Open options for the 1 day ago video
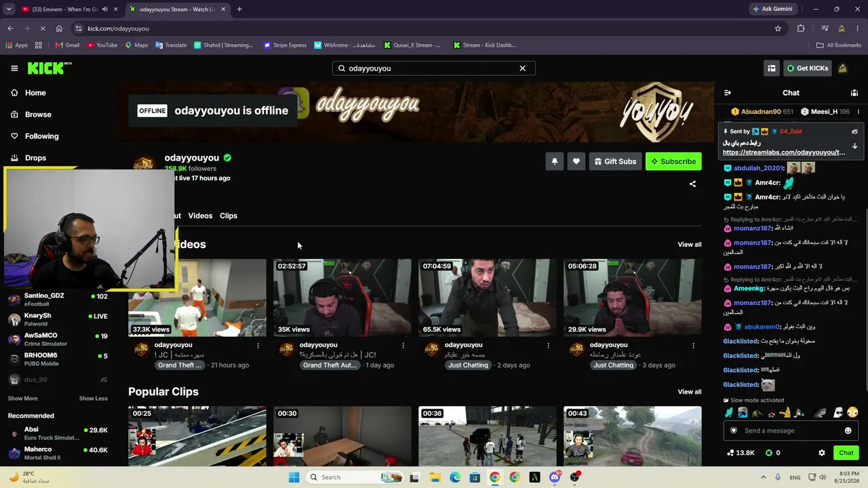 pyautogui.click(x=403, y=346)
